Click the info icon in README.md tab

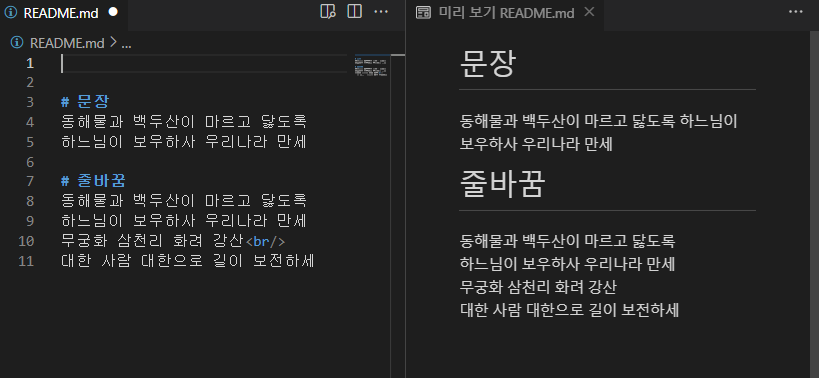(x=10, y=13)
